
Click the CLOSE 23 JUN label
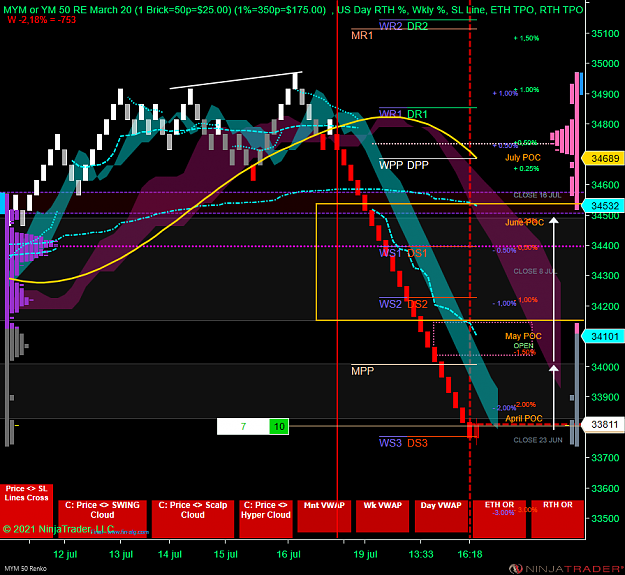coord(538,440)
